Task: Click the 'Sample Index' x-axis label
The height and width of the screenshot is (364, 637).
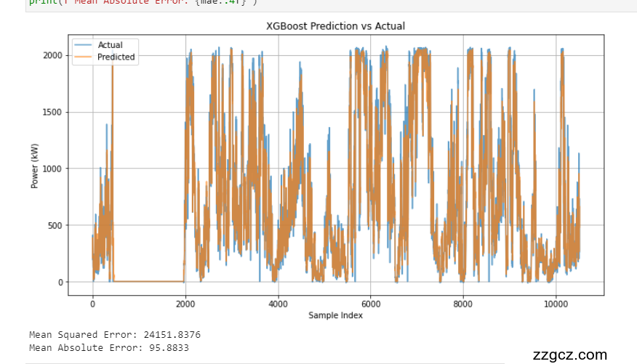Action: [x=335, y=315]
